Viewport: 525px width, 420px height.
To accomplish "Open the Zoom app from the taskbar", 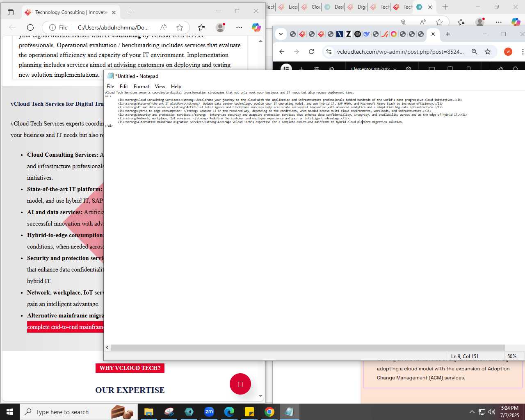I will [209, 412].
